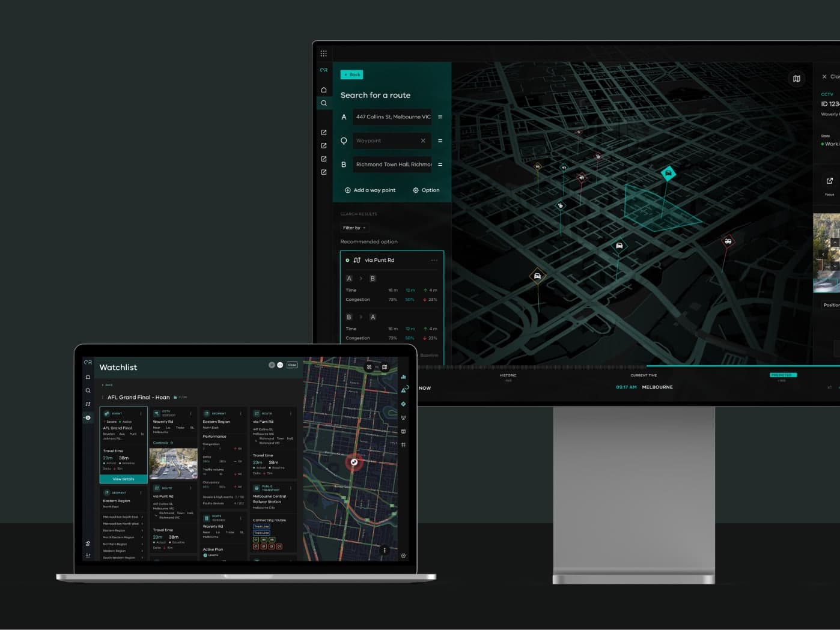Select the Historic timeline label

click(x=508, y=375)
